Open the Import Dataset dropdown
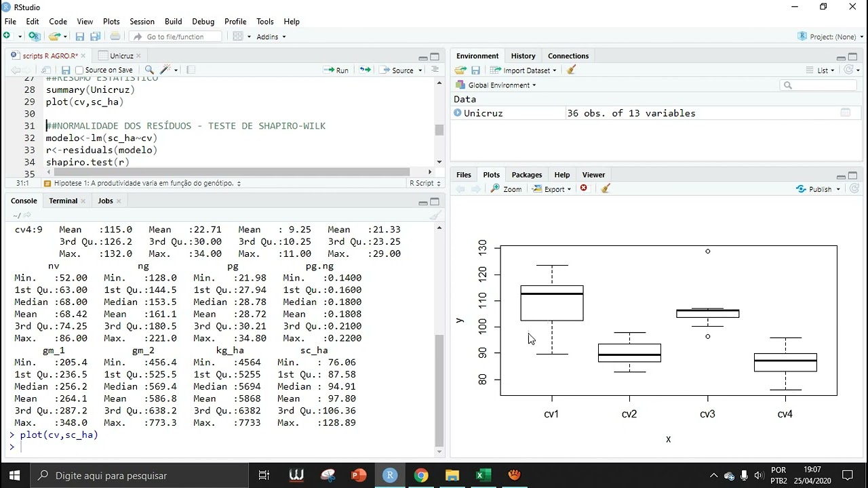The width and height of the screenshot is (868, 488). point(524,70)
